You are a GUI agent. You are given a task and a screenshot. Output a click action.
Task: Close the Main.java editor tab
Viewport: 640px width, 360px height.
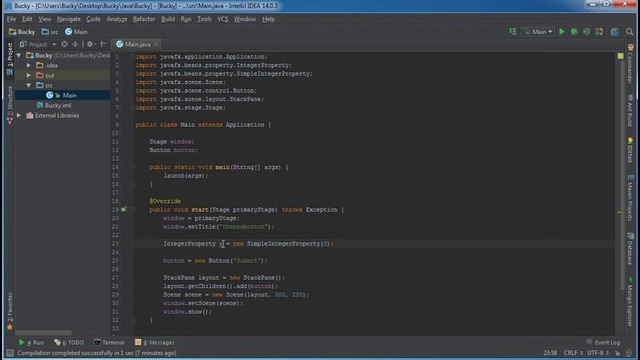(x=156, y=44)
